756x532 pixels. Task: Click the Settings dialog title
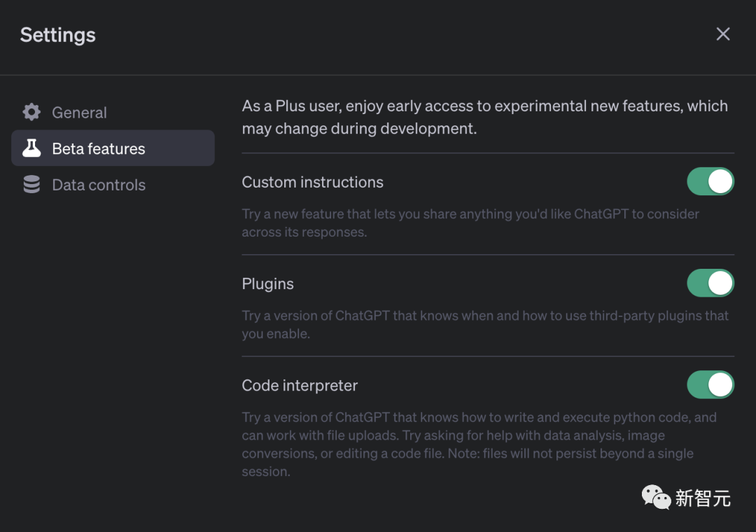click(x=57, y=35)
